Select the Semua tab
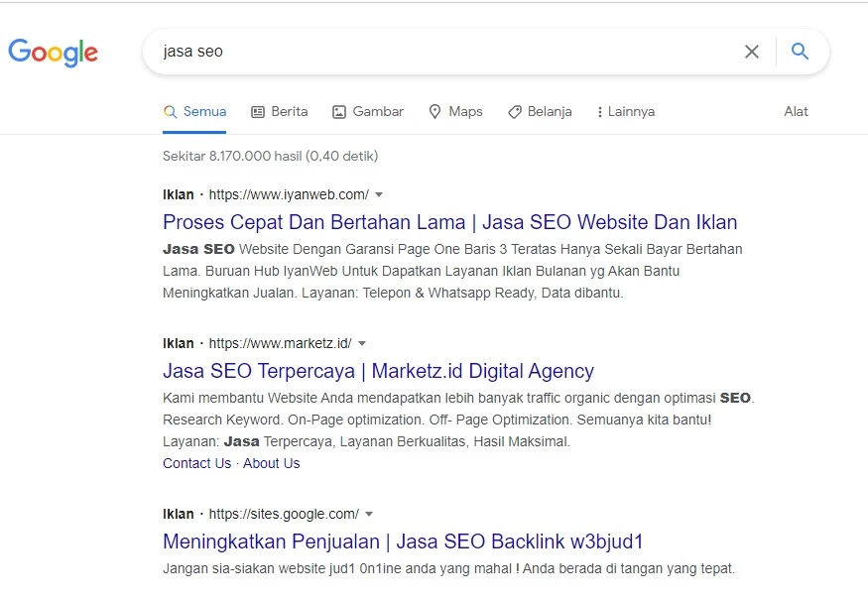This screenshot has height=601, width=868. coord(194,112)
